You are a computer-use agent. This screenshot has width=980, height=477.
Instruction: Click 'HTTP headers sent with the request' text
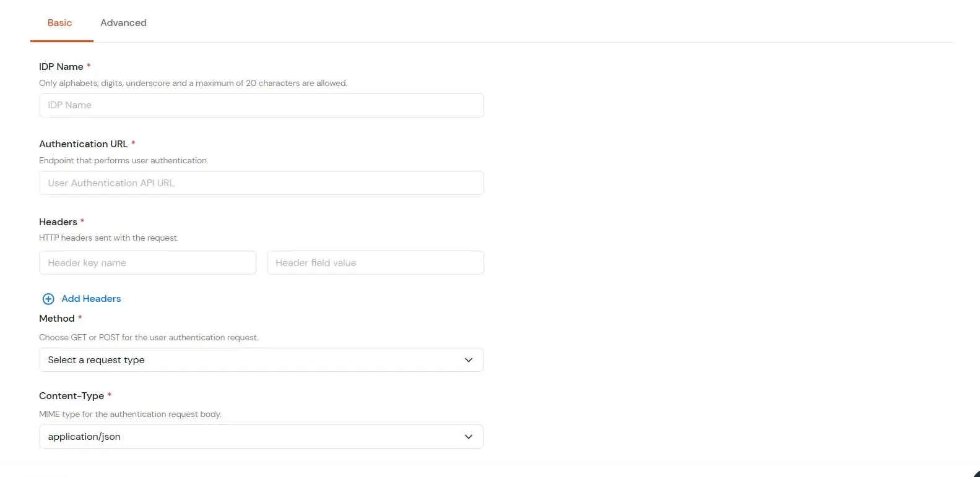point(109,238)
